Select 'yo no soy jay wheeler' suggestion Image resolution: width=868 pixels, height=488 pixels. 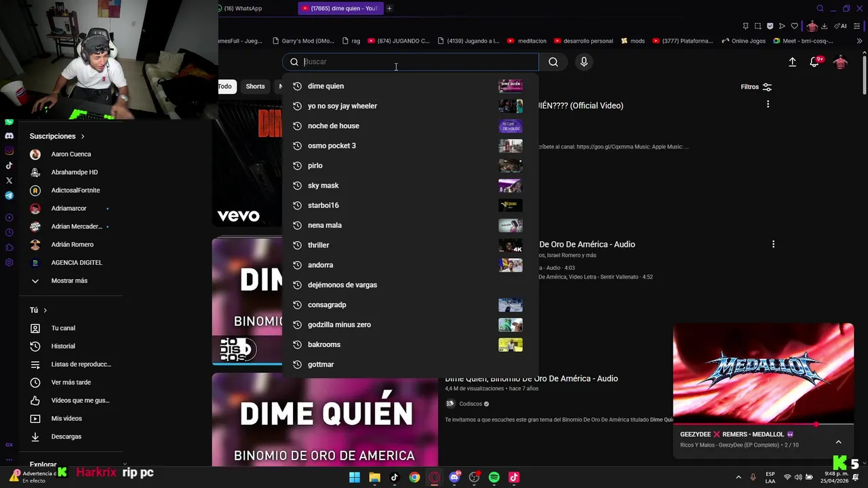(x=410, y=106)
